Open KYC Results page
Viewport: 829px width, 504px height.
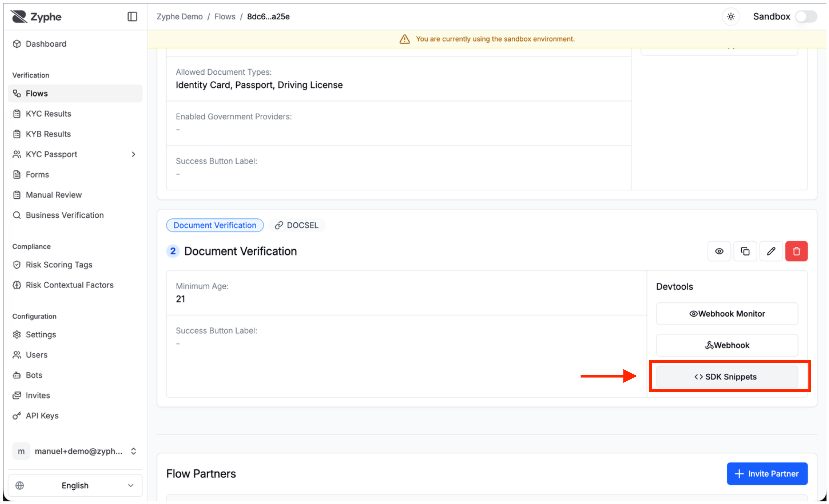click(x=75, y=114)
